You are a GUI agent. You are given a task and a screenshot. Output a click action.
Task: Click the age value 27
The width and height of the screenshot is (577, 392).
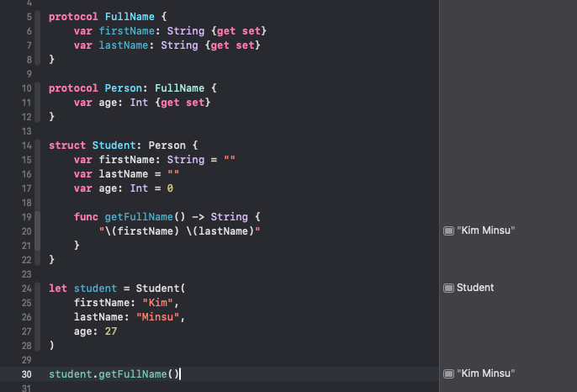(x=111, y=331)
